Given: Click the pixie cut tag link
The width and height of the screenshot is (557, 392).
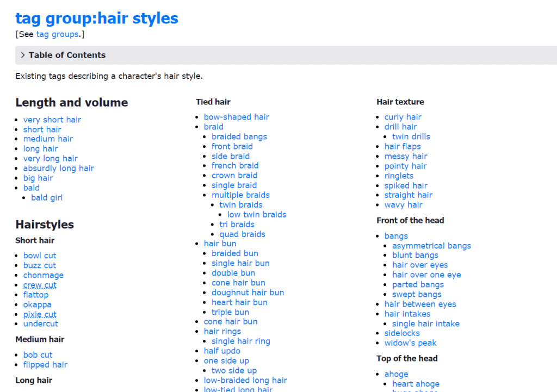Looking at the screenshot, I should coord(40,314).
